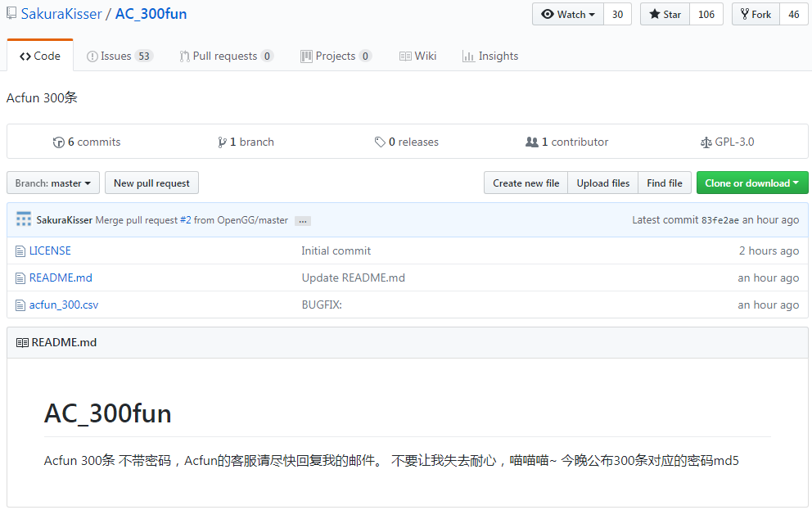The image size is (812, 510).
Task: Open the SakuraKisser owner link
Action: 61,14
